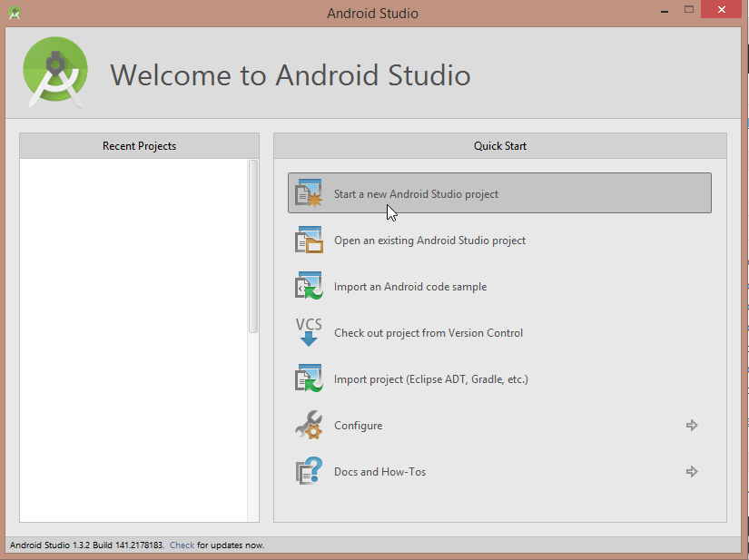Click the Recent Projects scrollbar
Screen dimensions: 749x560
click(x=253, y=246)
